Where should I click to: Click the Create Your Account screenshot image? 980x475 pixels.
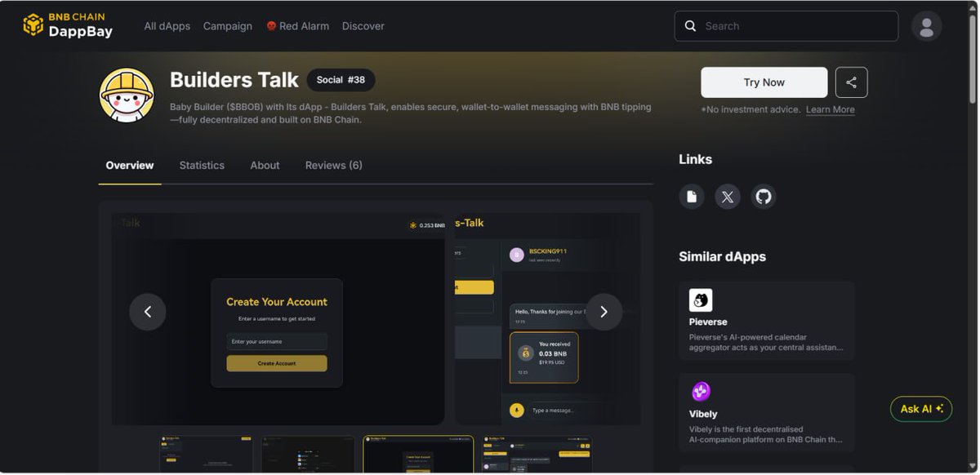tap(278, 319)
